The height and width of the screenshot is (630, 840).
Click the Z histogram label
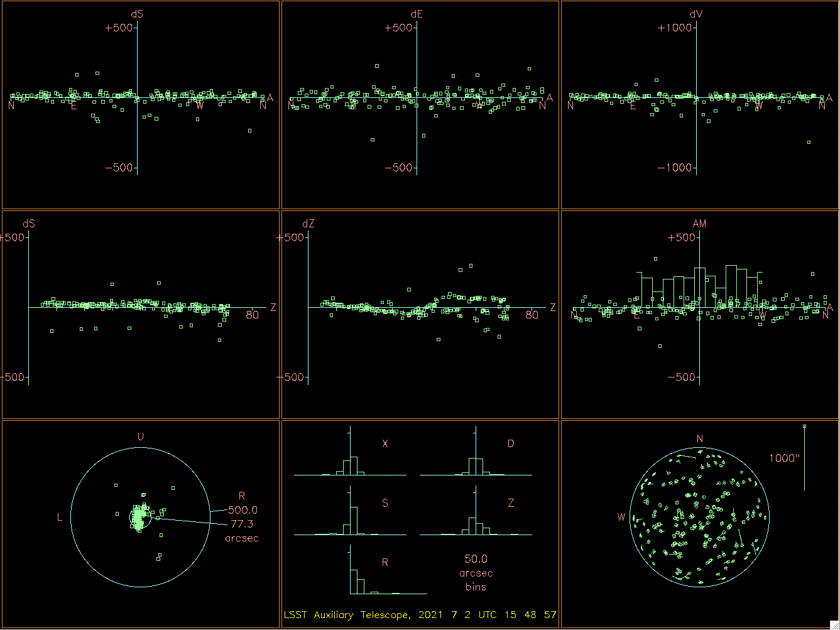point(511,503)
